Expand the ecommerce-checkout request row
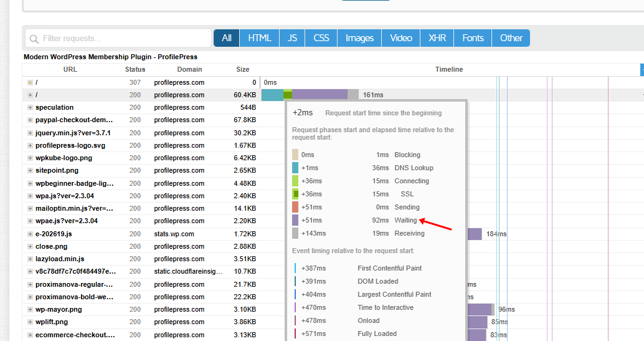The height and width of the screenshot is (341, 644). [30, 335]
